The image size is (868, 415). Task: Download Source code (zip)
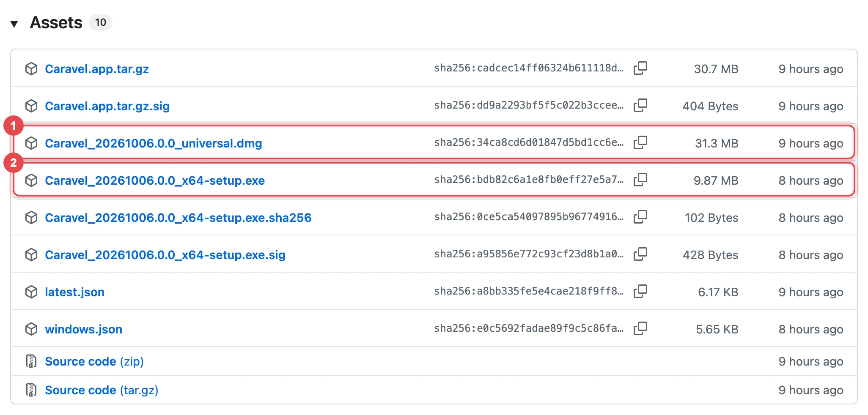coord(94,361)
